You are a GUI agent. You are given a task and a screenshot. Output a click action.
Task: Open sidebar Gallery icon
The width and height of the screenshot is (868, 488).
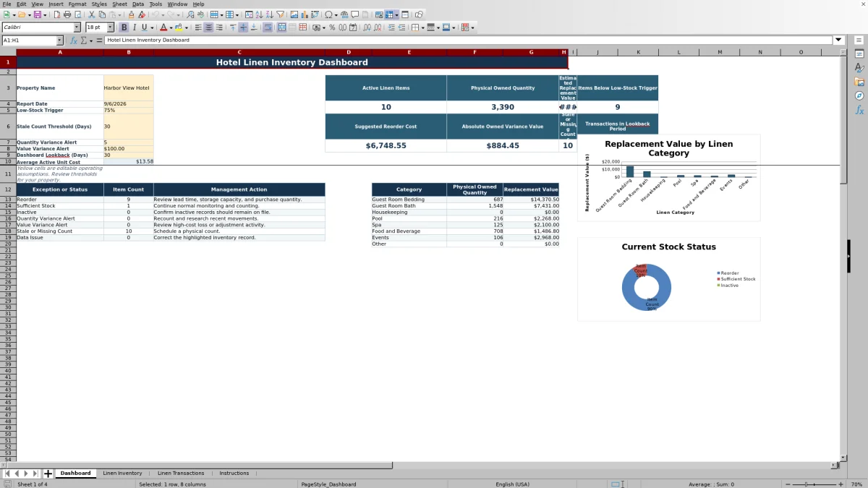click(x=859, y=82)
